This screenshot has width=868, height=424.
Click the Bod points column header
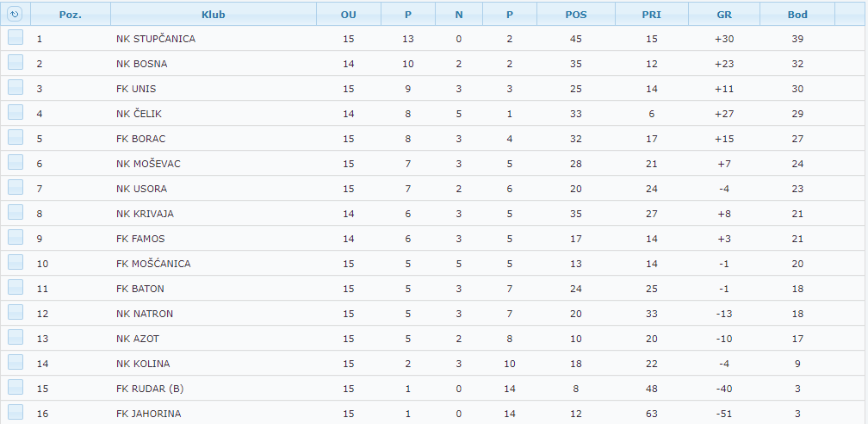797,14
